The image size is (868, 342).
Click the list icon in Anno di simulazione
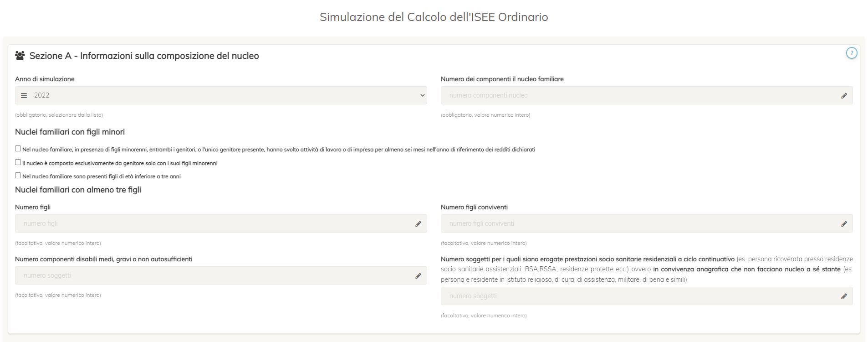tap(24, 95)
